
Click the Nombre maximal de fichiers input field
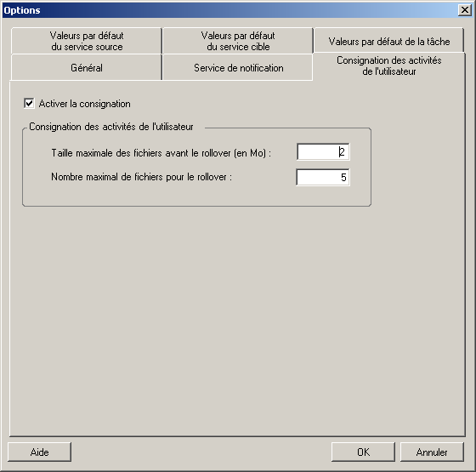point(323,177)
